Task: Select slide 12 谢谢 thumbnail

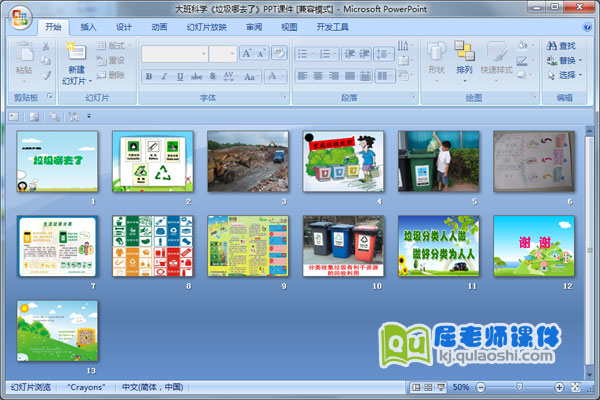Action: pyautogui.click(x=534, y=246)
